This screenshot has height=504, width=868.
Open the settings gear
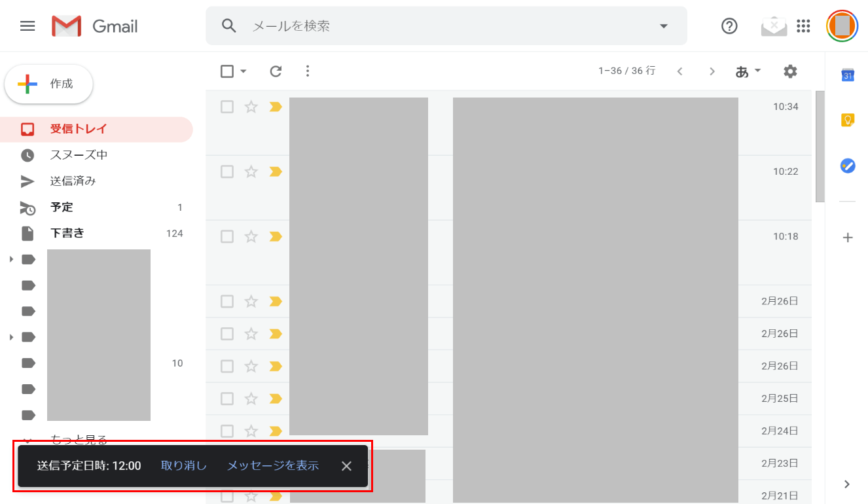coord(791,71)
